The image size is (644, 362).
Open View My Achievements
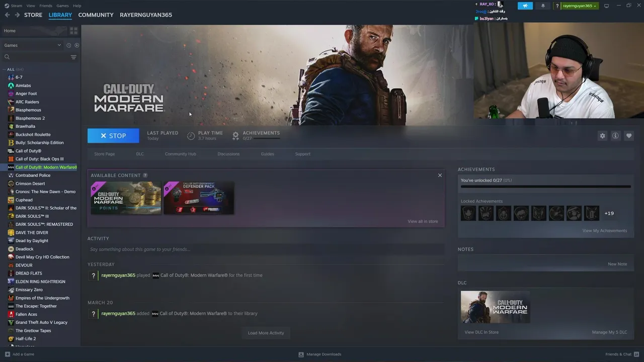(604, 231)
